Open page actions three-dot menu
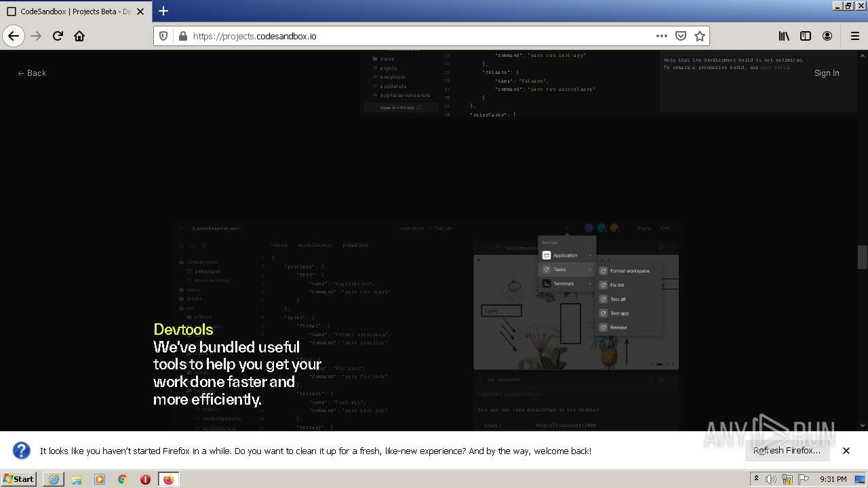The height and width of the screenshot is (488, 868). (x=662, y=36)
